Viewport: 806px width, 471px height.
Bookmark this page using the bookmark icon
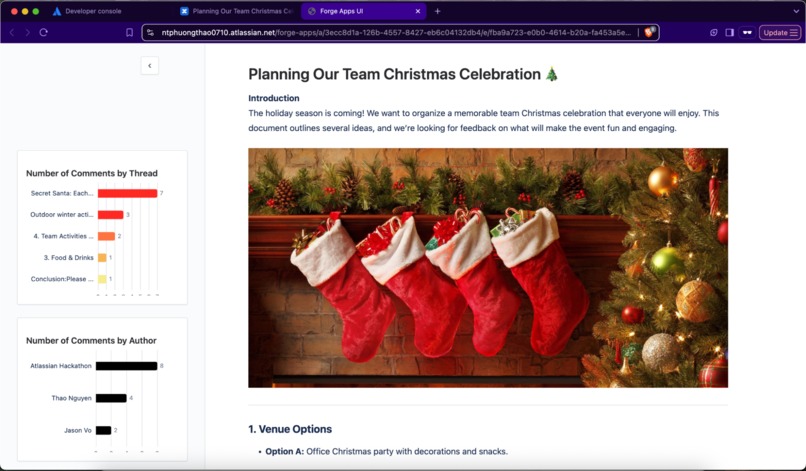tap(130, 32)
